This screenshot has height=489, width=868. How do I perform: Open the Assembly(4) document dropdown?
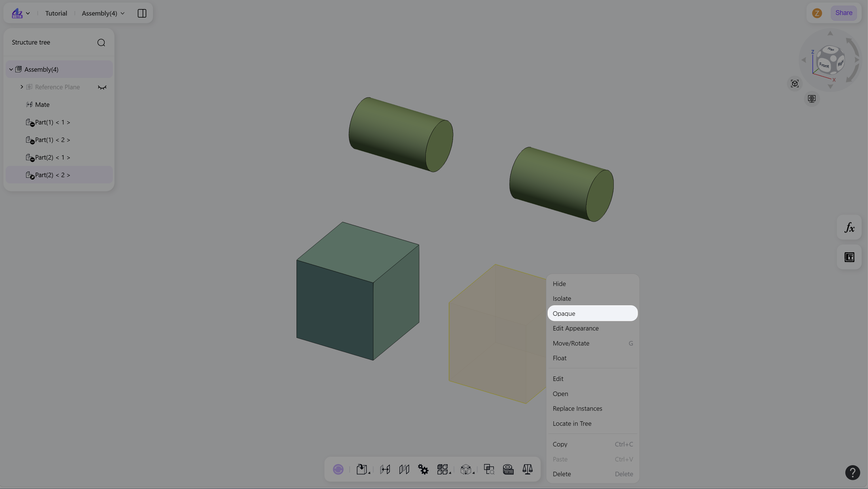point(103,13)
